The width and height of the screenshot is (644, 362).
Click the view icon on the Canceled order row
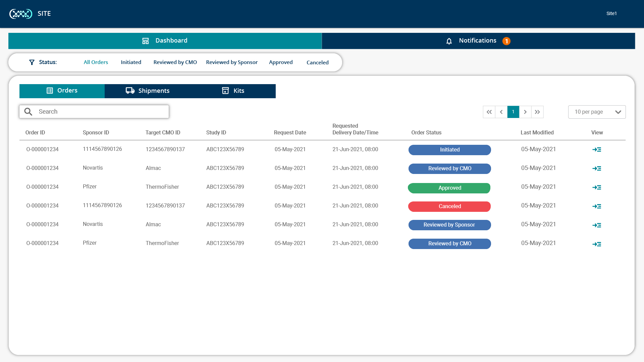coord(597,206)
